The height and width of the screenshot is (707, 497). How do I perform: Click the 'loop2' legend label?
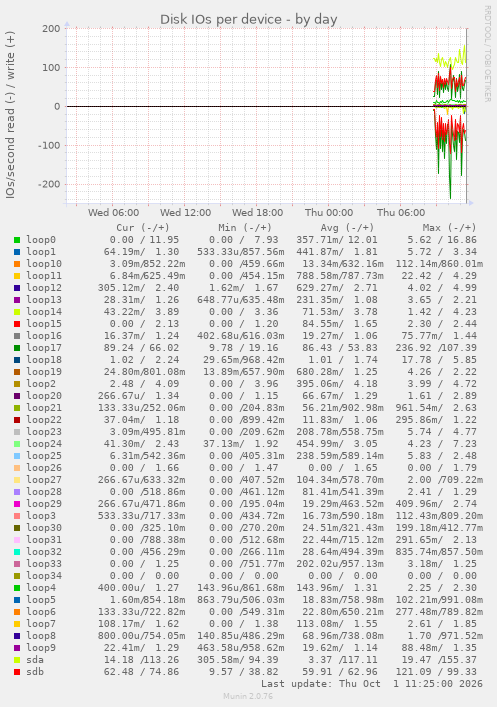(41, 384)
